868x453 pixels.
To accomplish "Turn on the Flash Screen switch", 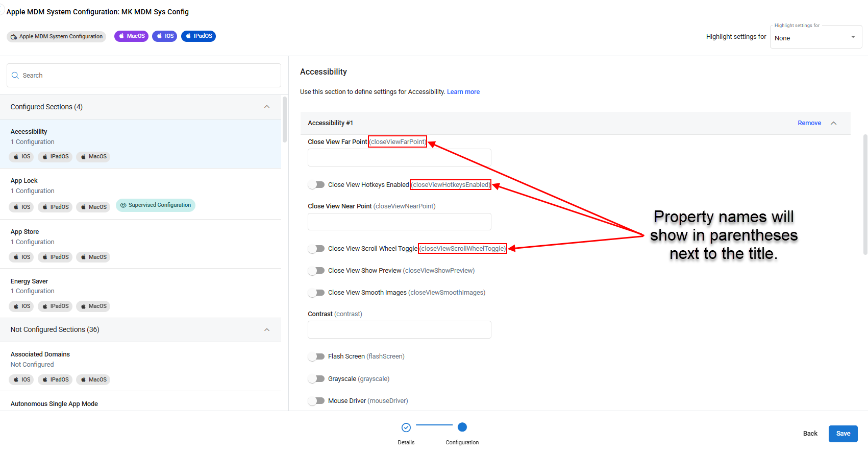I will tap(316, 356).
